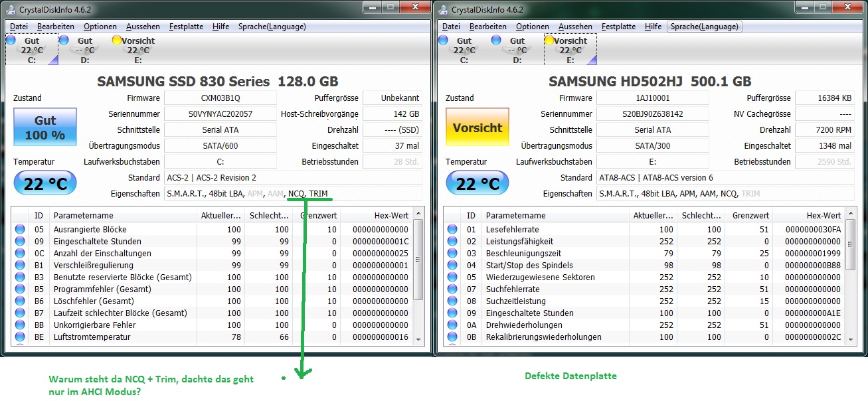
Task: Click serial number field S20BJ90Z638142
Action: point(653,114)
